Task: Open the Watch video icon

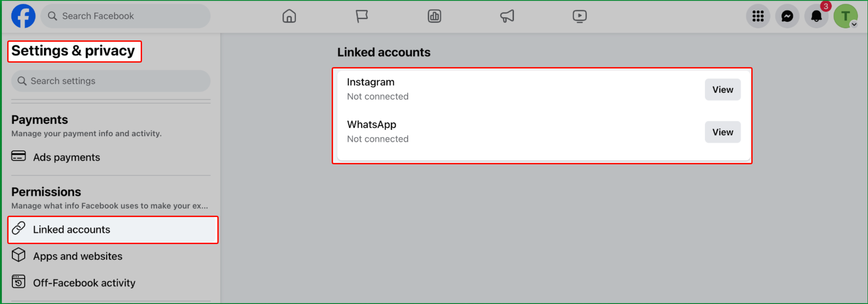Action: click(x=579, y=16)
